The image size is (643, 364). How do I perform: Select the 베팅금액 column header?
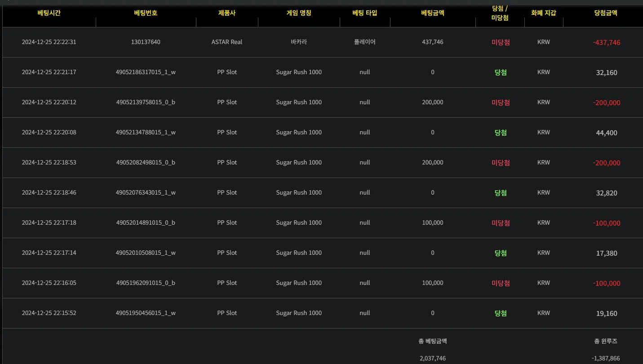point(433,13)
